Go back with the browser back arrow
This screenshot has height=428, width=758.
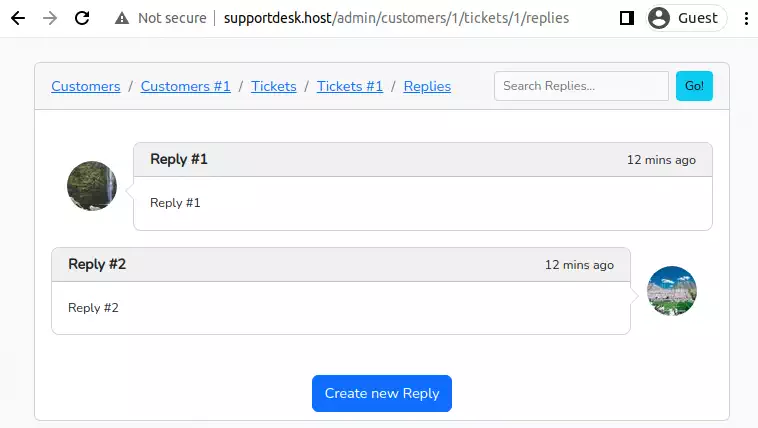(x=18, y=18)
